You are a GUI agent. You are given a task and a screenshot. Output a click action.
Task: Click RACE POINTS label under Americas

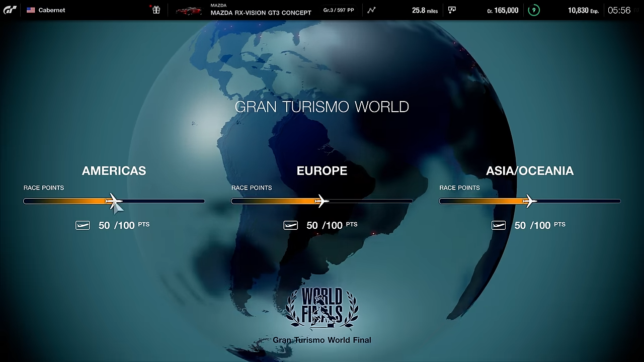[44, 188]
